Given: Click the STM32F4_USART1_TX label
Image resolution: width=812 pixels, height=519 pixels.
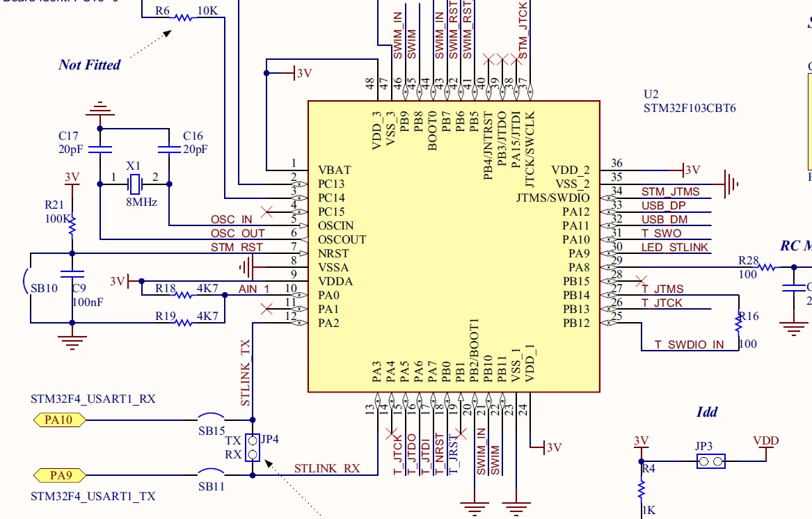Looking at the screenshot, I should tap(93, 496).
